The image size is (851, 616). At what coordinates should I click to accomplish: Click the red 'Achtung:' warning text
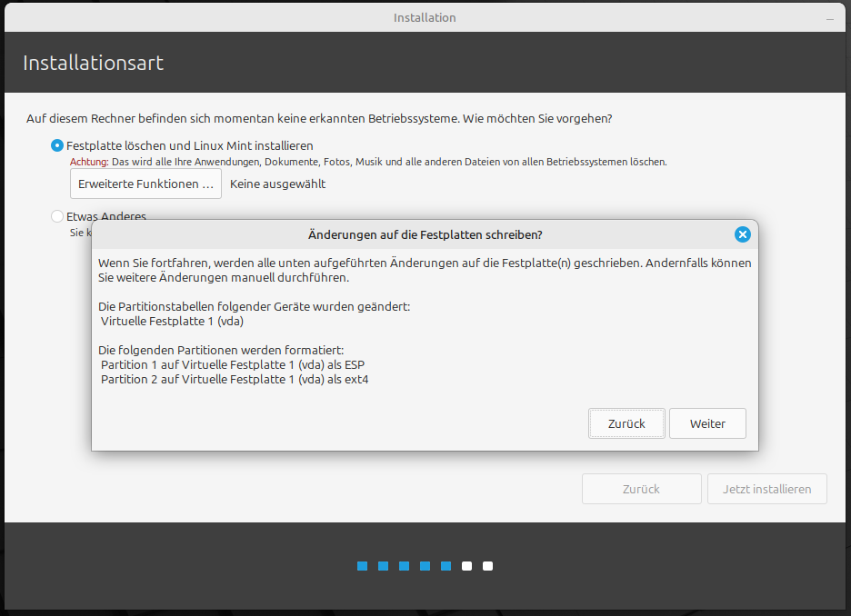click(89, 162)
